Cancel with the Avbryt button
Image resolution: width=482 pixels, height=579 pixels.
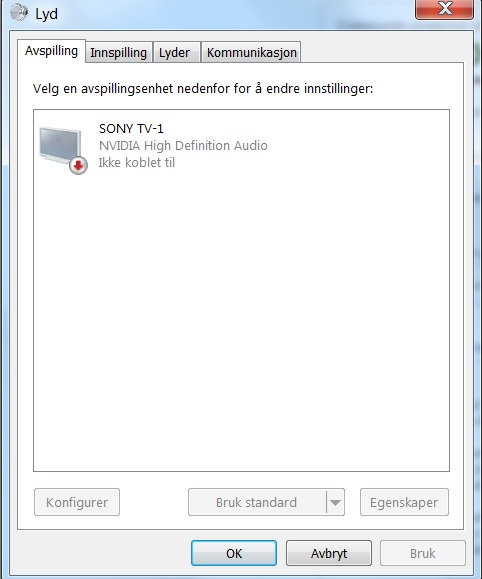329,553
